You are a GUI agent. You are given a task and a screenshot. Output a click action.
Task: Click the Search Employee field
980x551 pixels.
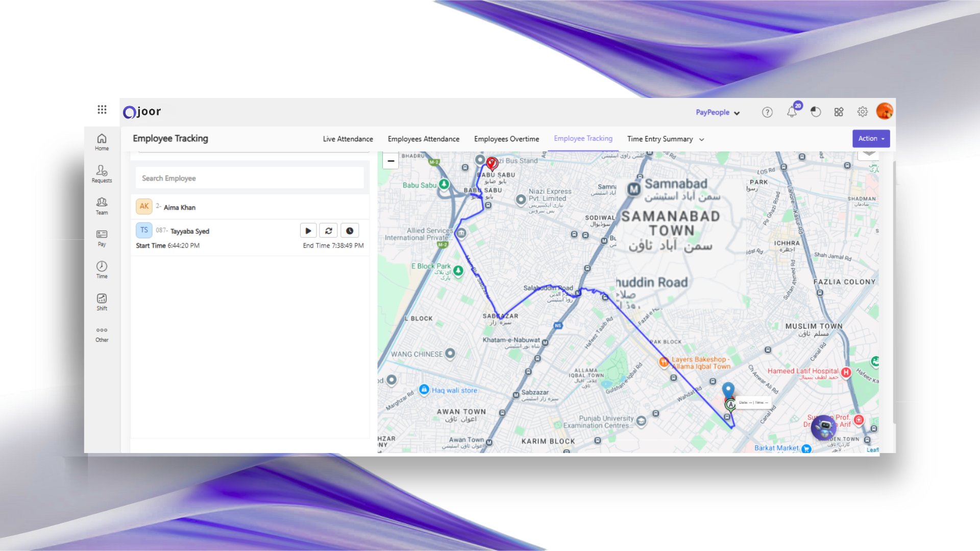coord(250,178)
